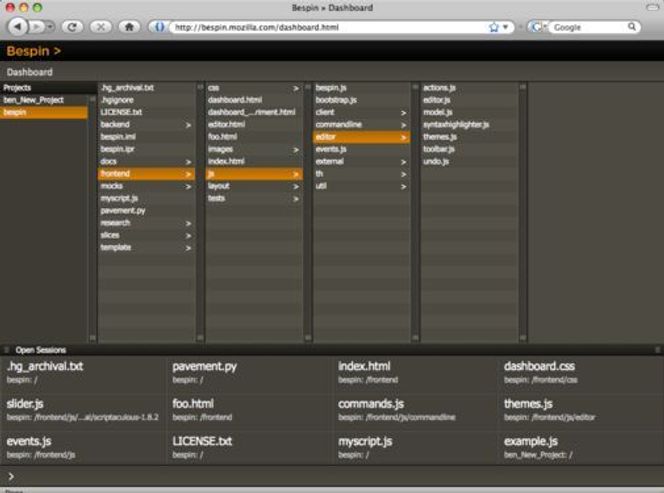The width and height of the screenshot is (664, 493).
Task: Expand the mocks folder arrow
Action: [x=188, y=186]
